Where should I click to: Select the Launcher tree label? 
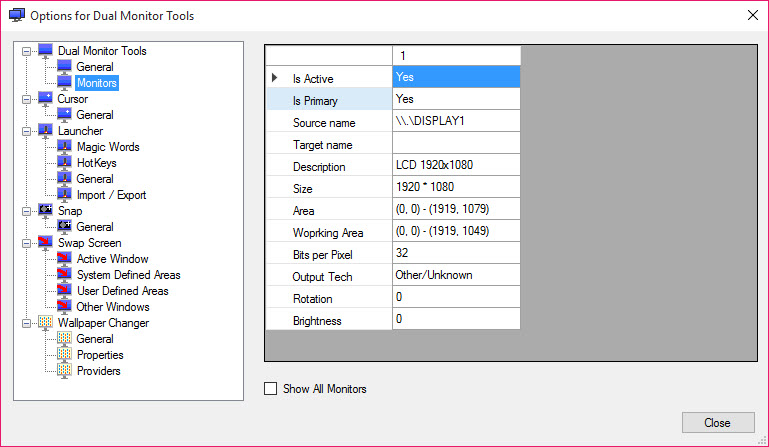tap(80, 131)
